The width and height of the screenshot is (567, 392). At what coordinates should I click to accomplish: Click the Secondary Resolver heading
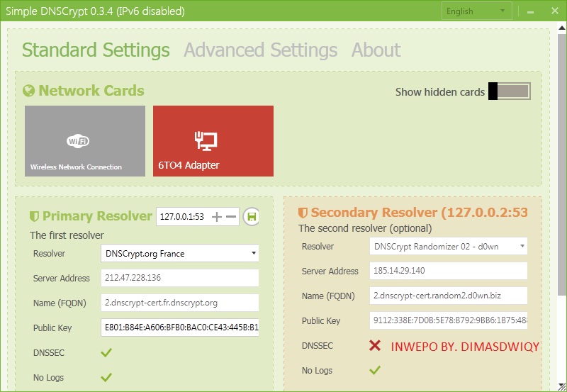pos(419,212)
